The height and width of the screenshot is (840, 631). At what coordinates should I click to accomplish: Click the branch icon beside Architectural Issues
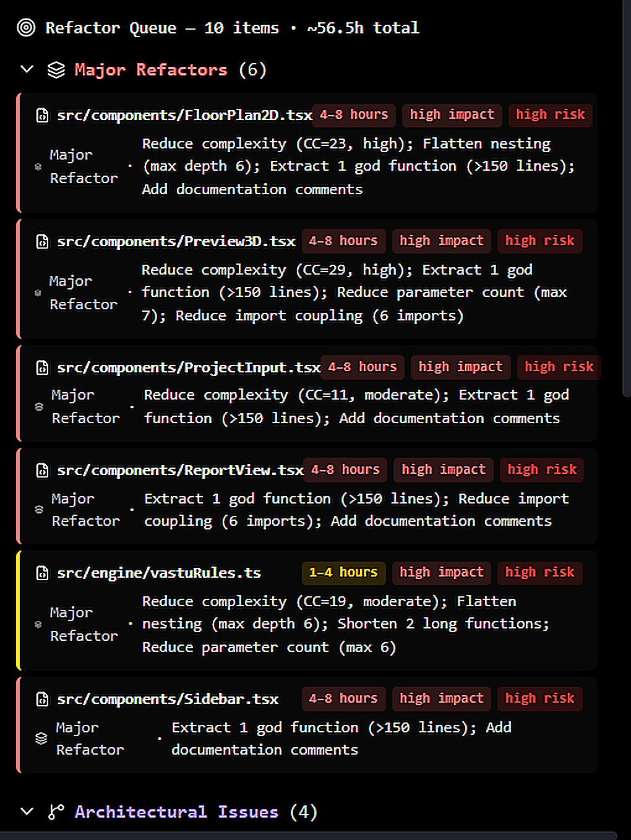point(56,812)
